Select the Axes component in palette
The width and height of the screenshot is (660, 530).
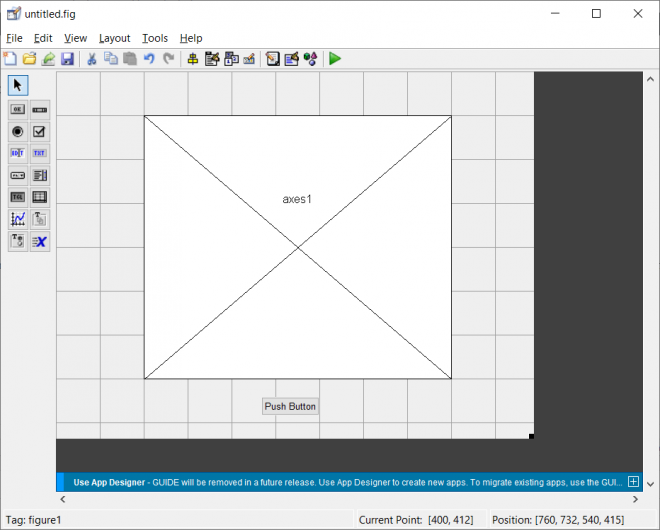click(x=18, y=219)
